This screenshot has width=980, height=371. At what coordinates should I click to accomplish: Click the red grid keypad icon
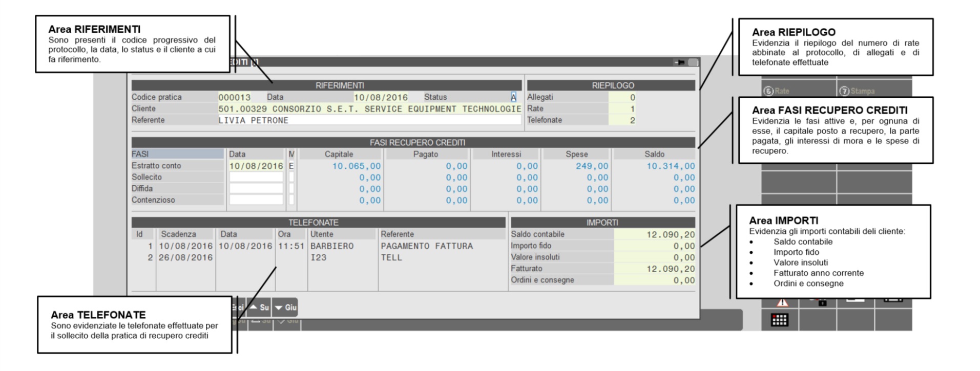(779, 320)
